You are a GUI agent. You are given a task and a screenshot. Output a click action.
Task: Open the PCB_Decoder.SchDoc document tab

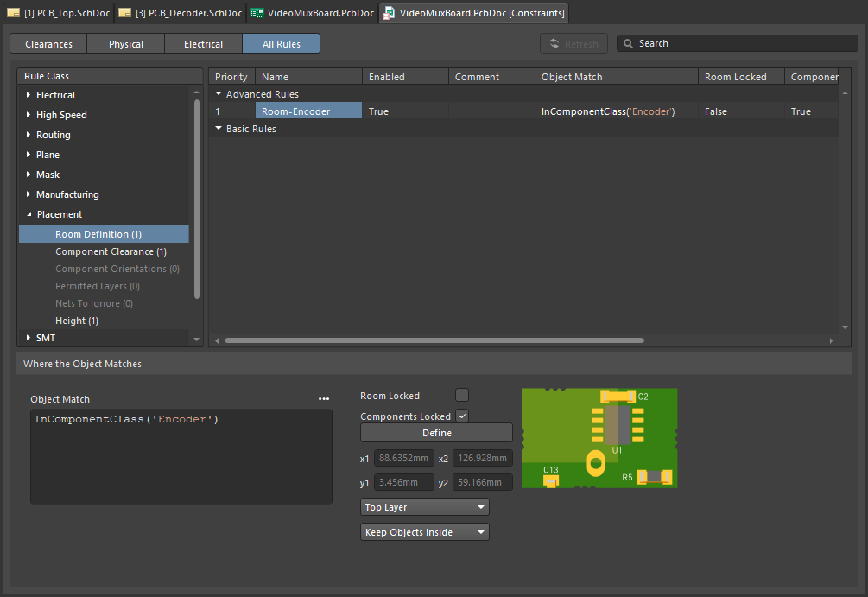[x=181, y=13]
